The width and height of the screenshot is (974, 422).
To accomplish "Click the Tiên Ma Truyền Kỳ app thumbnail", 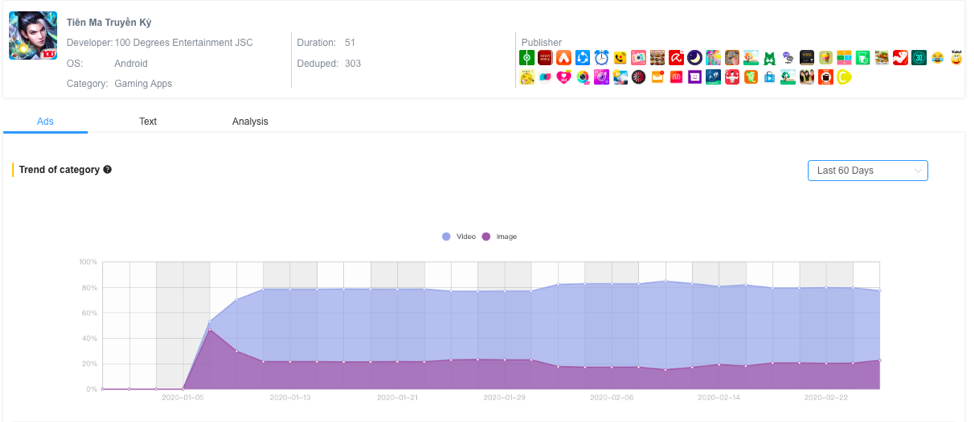I will point(33,36).
